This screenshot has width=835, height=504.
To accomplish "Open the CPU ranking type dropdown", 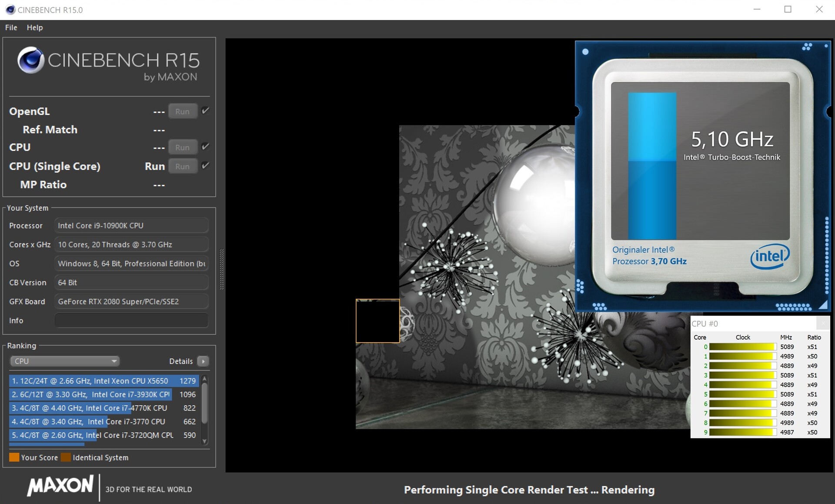I will click(x=64, y=361).
